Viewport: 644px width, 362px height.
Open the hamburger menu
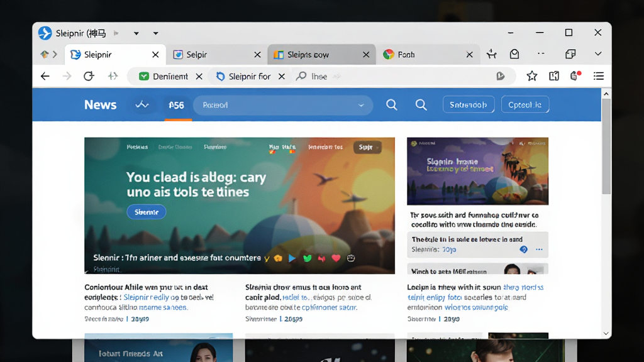[599, 76]
